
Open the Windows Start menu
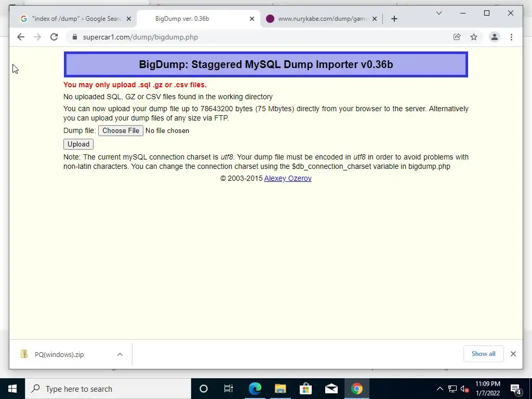tap(12, 389)
